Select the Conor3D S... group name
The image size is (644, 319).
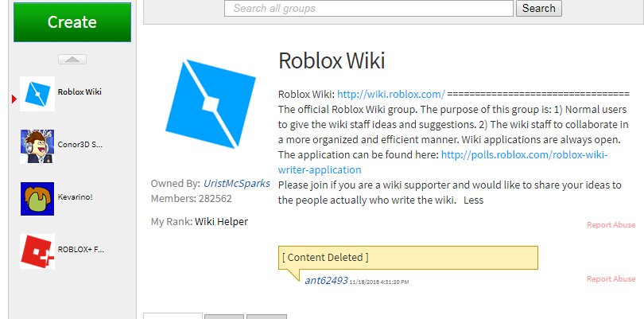pos(80,144)
